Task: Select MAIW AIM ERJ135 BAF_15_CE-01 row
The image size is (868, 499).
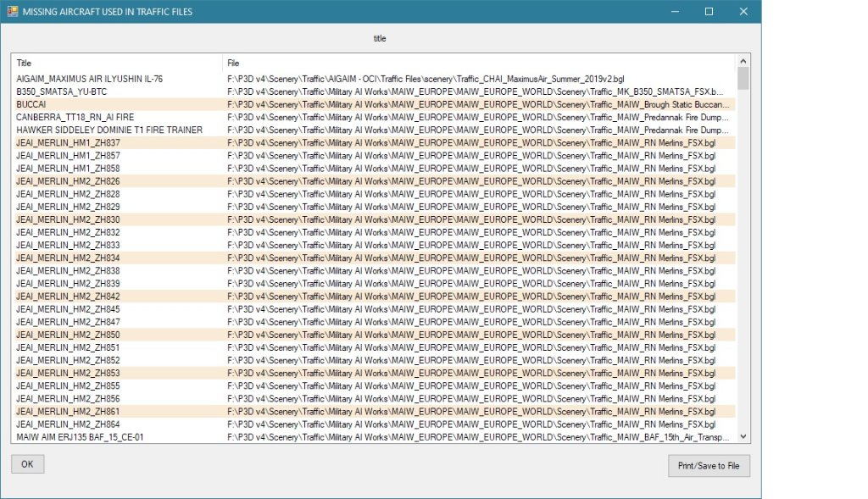Action: pyautogui.click(x=80, y=437)
